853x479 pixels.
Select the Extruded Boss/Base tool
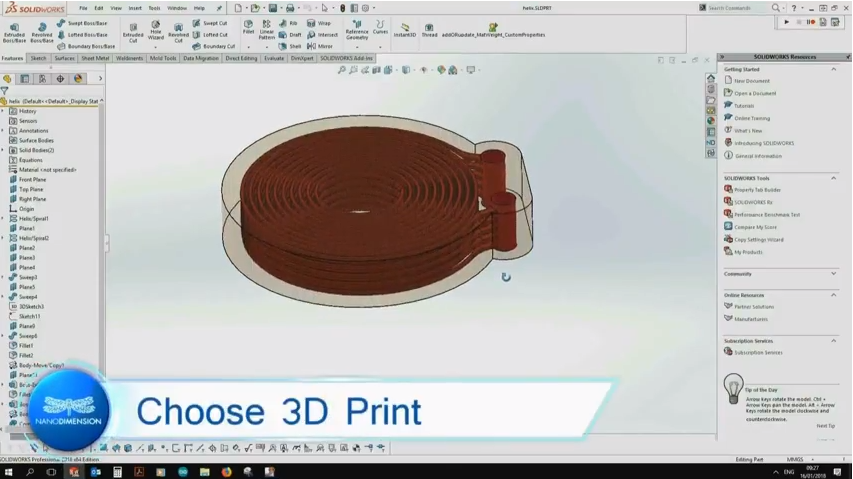click(x=14, y=33)
